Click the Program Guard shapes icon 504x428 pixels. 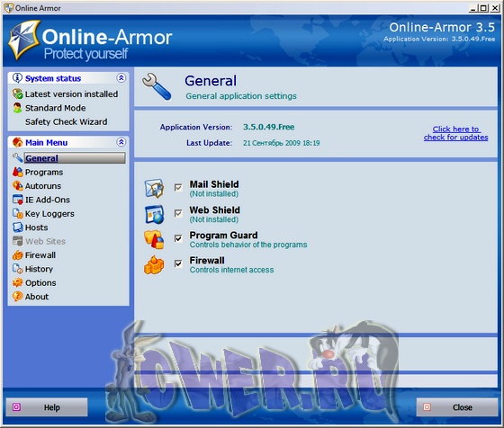pos(154,239)
